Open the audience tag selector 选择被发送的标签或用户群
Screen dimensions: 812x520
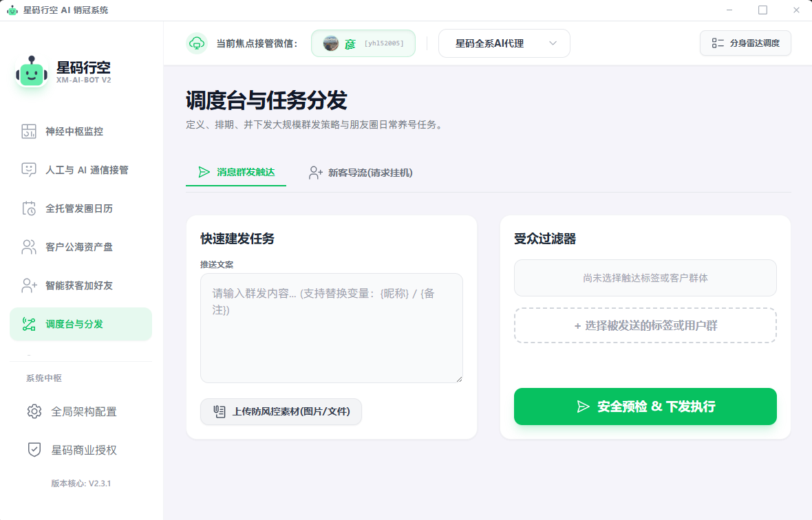pos(645,325)
